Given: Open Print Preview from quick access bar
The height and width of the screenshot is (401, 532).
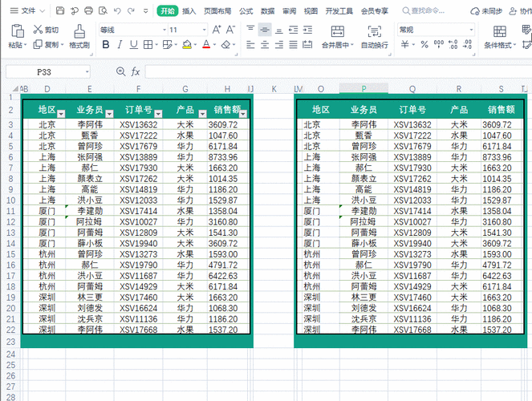Looking at the screenshot, I should (103, 11).
